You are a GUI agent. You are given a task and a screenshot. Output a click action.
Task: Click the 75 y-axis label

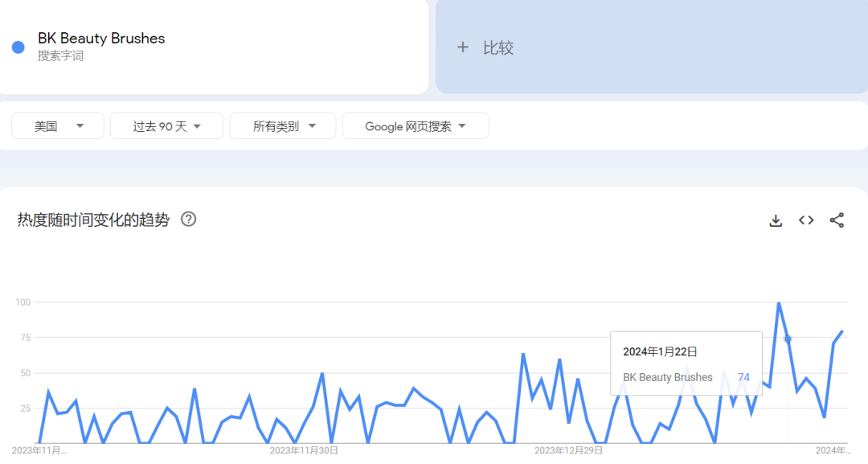coord(25,337)
